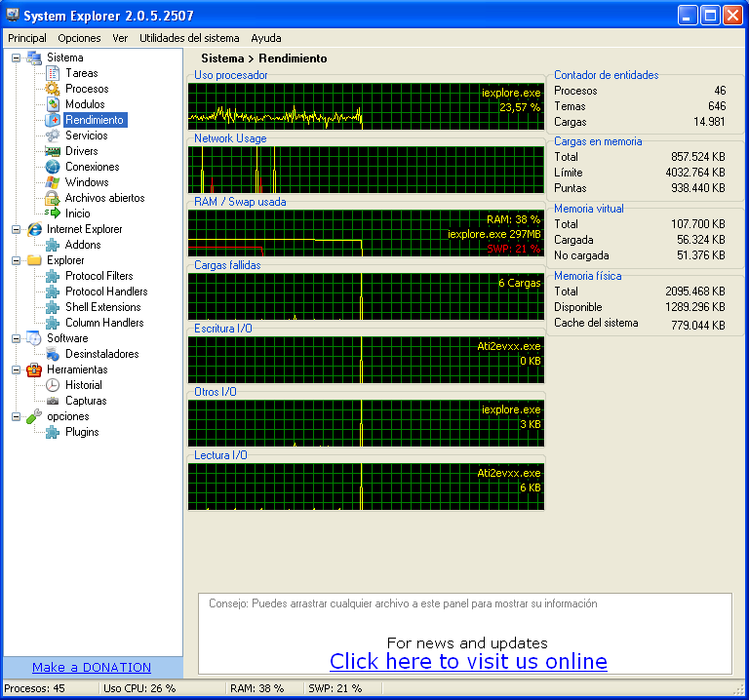The image size is (749, 700).
Task: Click status bar RAM: 38 %
Action: pyautogui.click(x=257, y=688)
